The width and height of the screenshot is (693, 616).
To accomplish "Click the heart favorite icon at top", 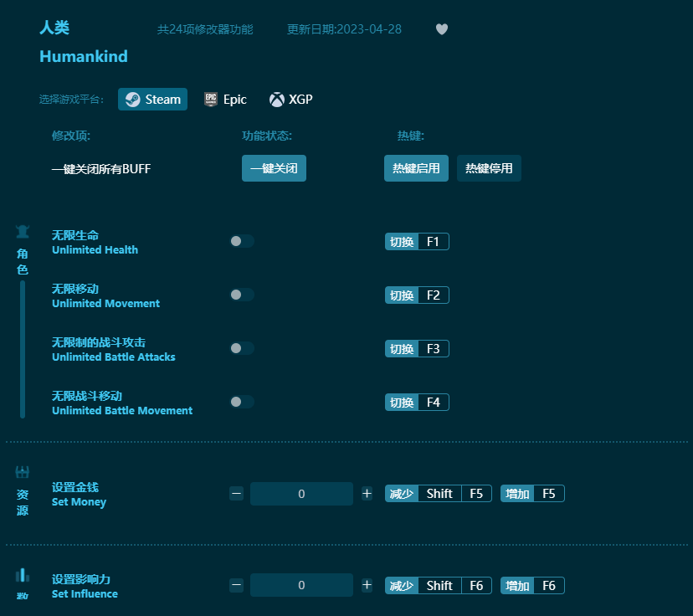I will click(441, 28).
